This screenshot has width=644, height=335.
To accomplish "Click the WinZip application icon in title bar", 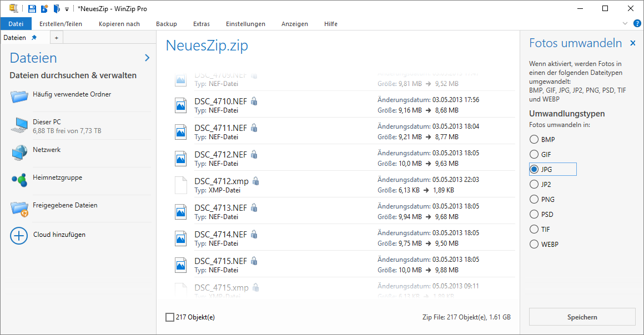I will tap(14, 8).
